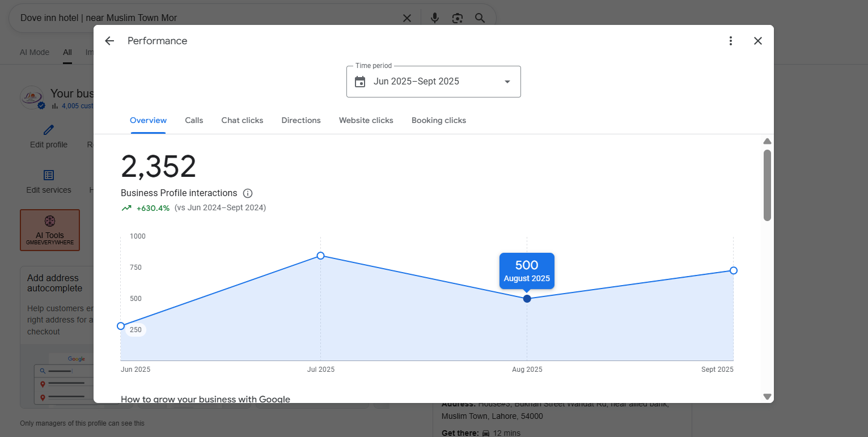The height and width of the screenshot is (437, 868).
Task: View the Website clicks tab
Action: (x=366, y=120)
